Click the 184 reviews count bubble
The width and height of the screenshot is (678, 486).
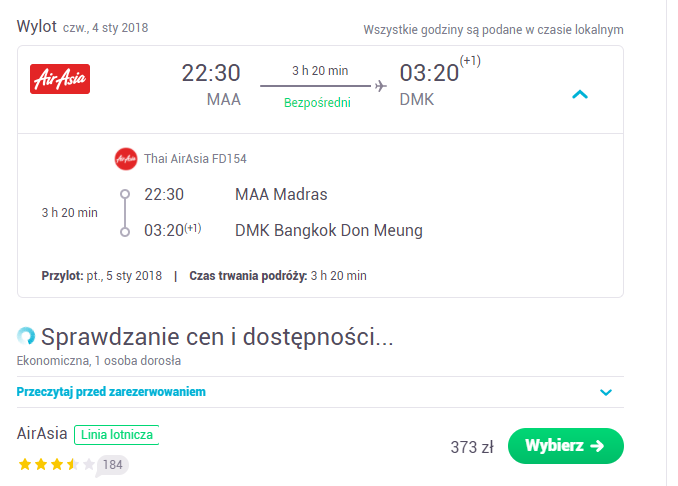112,465
